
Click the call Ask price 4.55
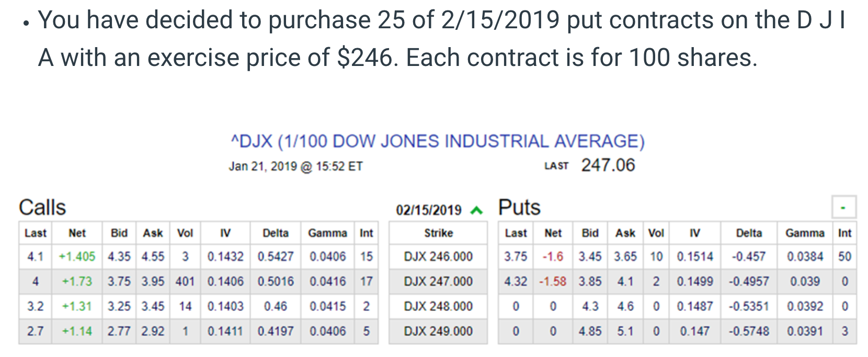(x=153, y=256)
